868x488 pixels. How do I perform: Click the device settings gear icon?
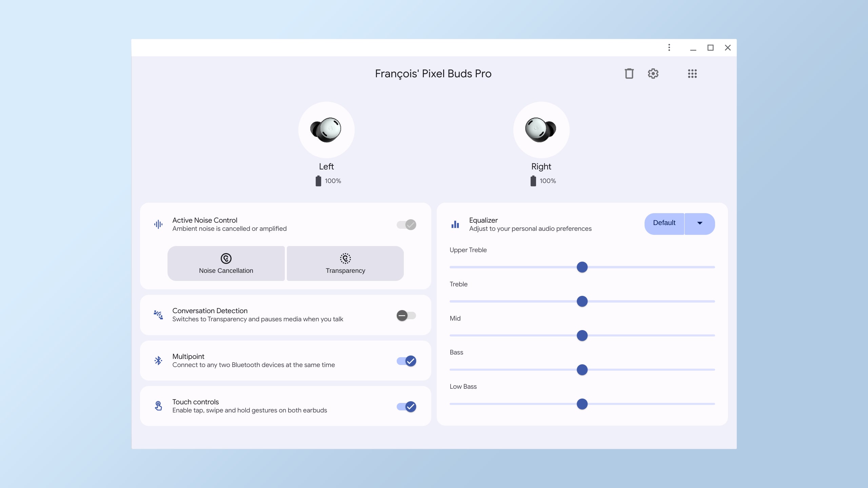click(x=653, y=73)
